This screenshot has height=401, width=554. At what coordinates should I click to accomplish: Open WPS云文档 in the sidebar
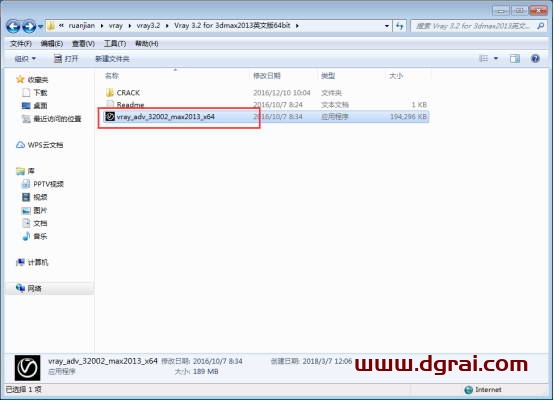click(45, 145)
